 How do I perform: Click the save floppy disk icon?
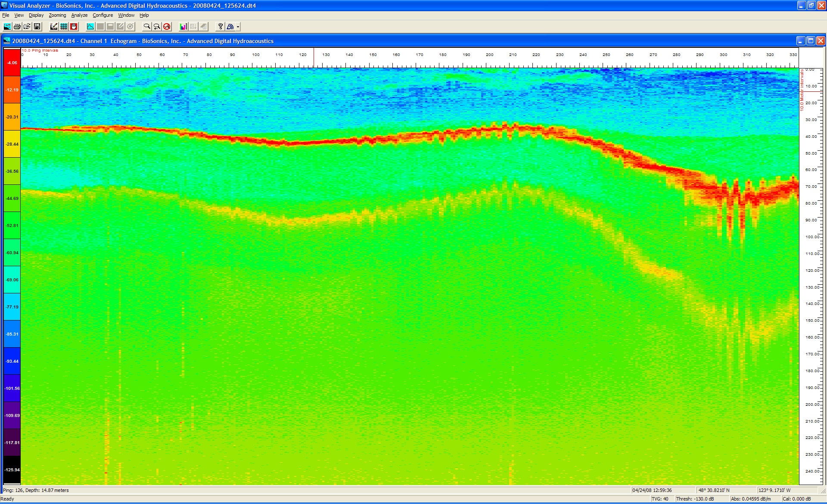point(37,27)
